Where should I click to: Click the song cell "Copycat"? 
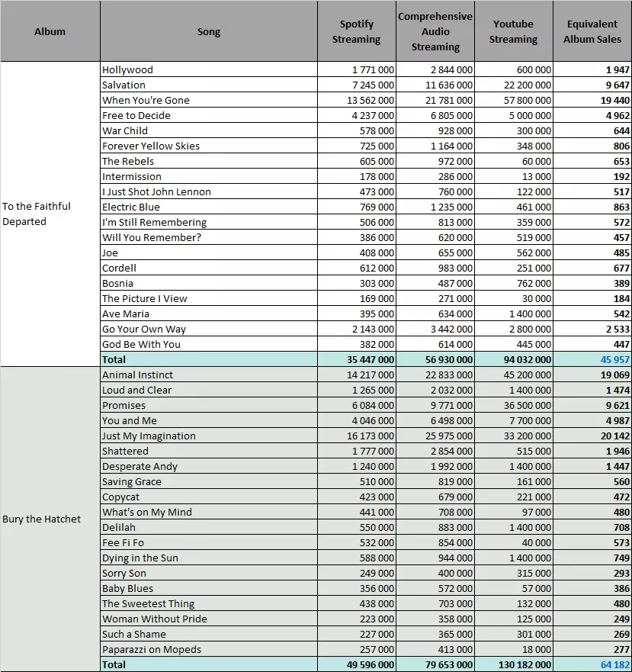209,497
